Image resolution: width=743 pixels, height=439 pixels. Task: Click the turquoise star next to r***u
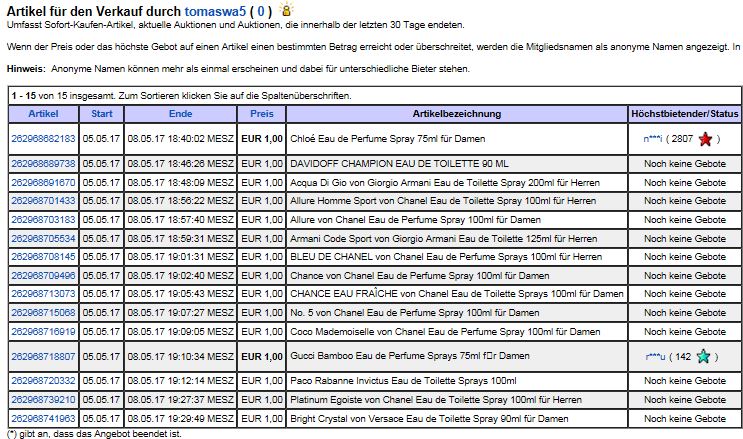pyautogui.click(x=703, y=356)
